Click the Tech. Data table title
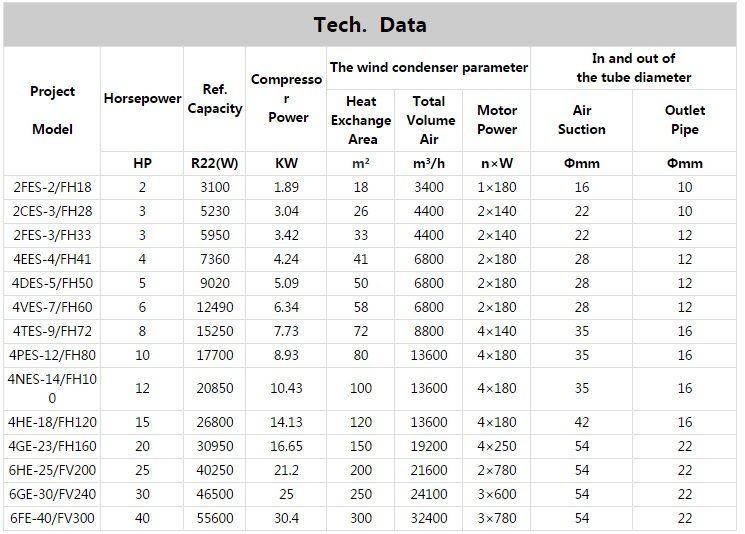Viewport: 745px width, 534px height. coord(371,24)
